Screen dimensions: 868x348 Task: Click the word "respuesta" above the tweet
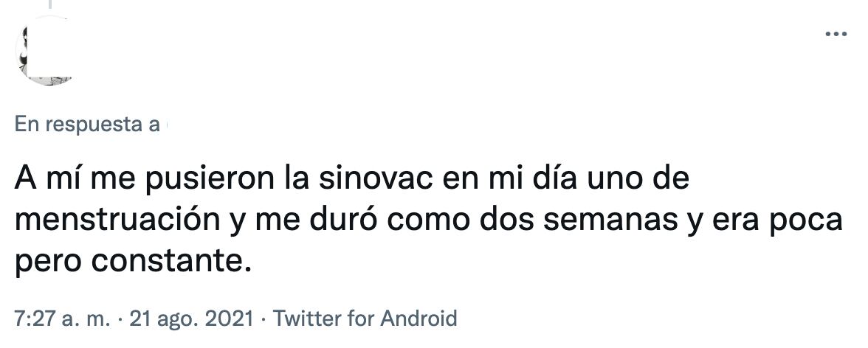93,125
